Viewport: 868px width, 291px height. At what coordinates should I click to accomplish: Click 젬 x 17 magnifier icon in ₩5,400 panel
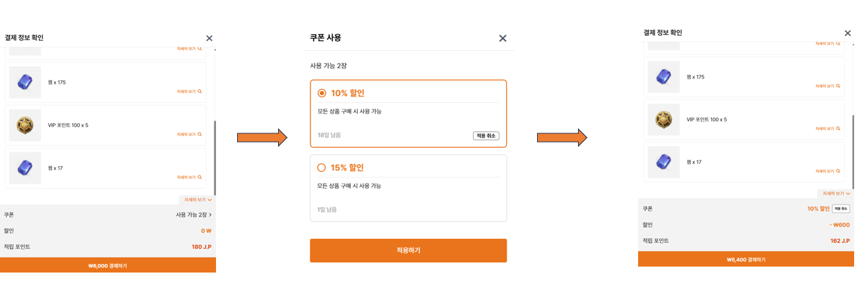point(838,172)
